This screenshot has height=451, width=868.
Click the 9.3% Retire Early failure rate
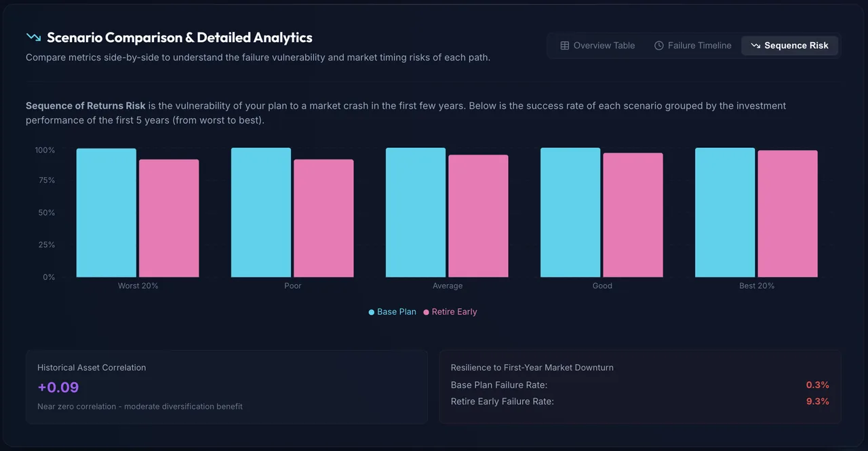coord(818,401)
